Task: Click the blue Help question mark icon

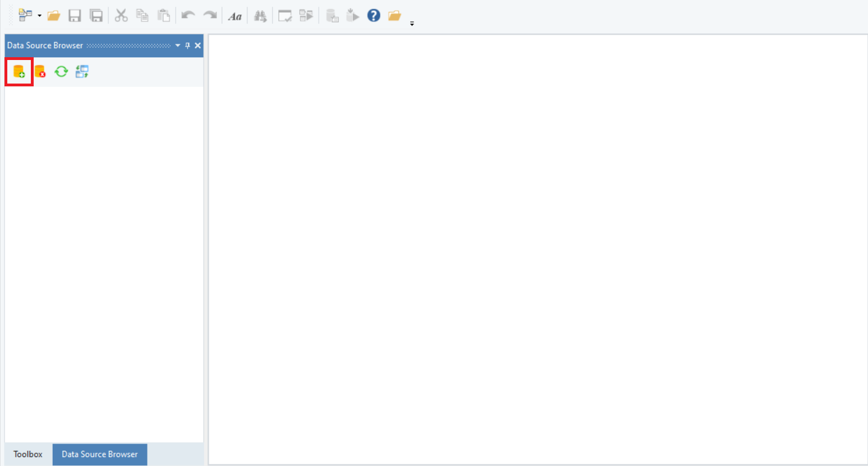Action: click(x=374, y=16)
